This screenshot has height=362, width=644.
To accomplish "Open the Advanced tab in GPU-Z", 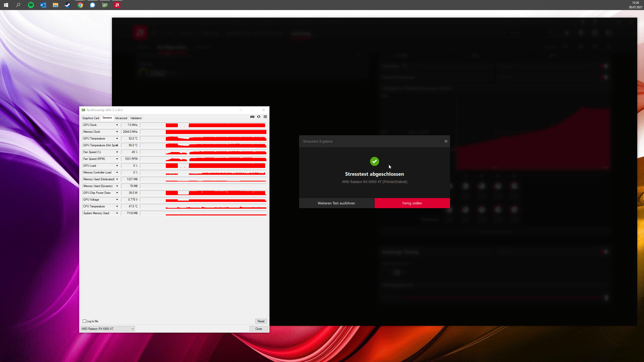I will pyautogui.click(x=121, y=118).
